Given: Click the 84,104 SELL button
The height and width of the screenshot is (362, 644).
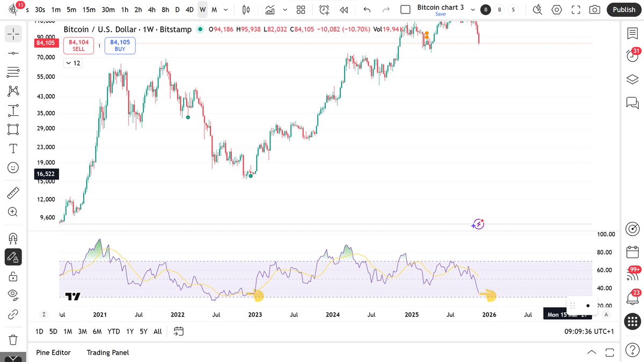Looking at the screenshot, I should pos(78,46).
